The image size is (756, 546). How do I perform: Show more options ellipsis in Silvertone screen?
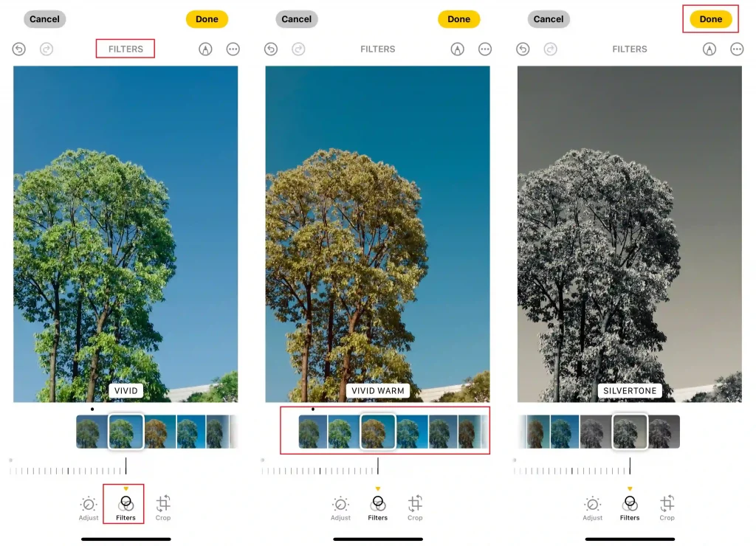coord(737,49)
